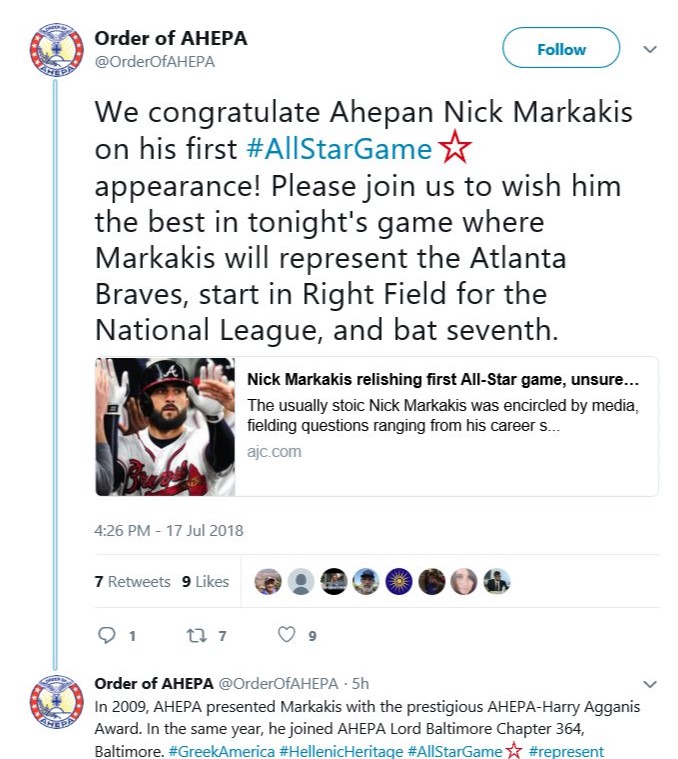View the 9 Likes list
The width and height of the screenshot is (678, 759).
(x=205, y=581)
